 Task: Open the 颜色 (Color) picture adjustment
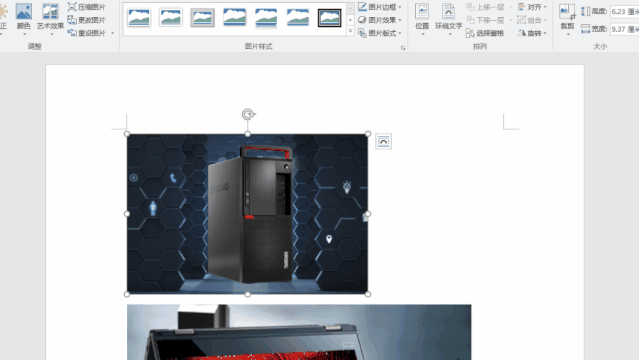pyautogui.click(x=24, y=18)
